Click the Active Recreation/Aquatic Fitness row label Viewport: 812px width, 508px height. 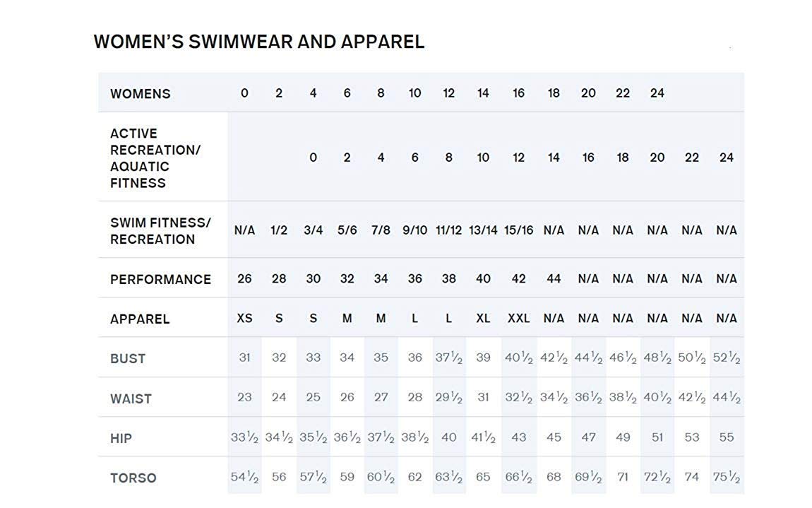pyautogui.click(x=155, y=158)
